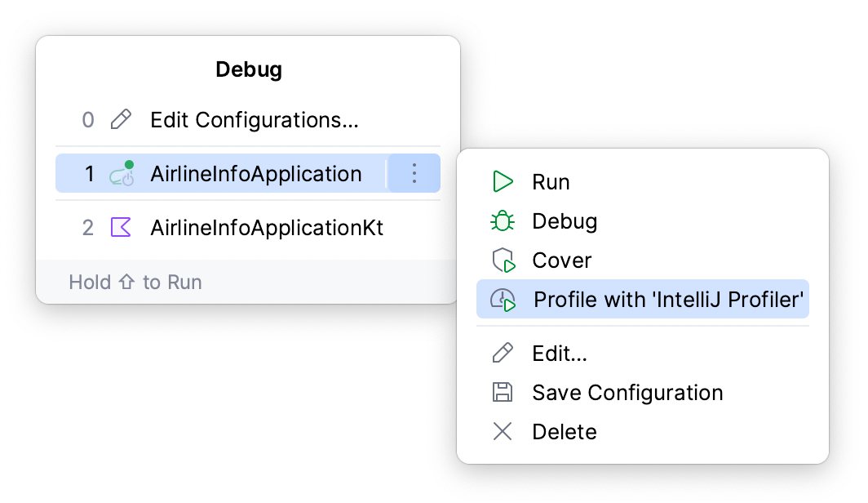This screenshot has height=503, width=868.
Task: Open 'Edit Configurations...' entry
Action: [254, 119]
